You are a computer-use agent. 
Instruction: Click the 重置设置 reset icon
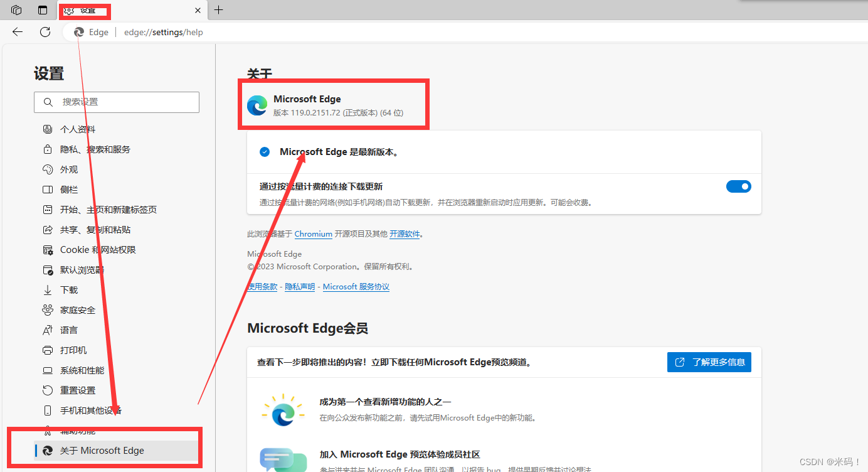coord(48,390)
